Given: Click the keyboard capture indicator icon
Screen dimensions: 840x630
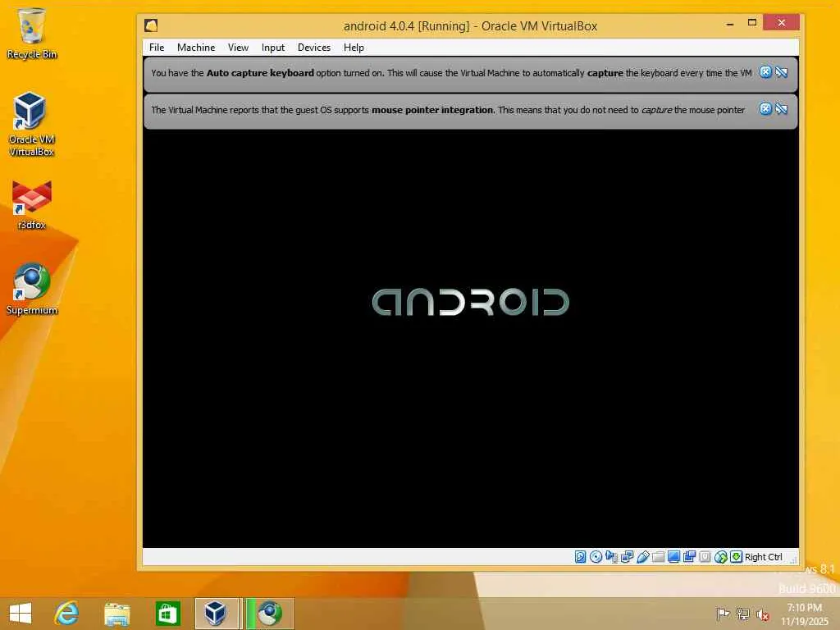Looking at the screenshot, I should coord(736,557).
